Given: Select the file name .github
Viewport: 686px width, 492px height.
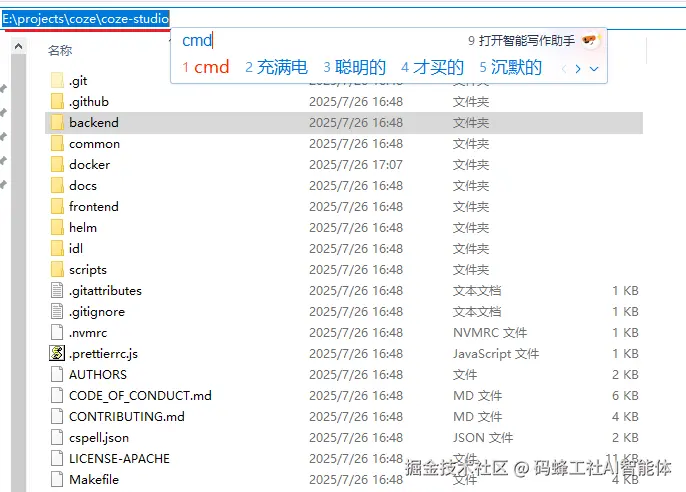Looking at the screenshot, I should (x=89, y=102).
